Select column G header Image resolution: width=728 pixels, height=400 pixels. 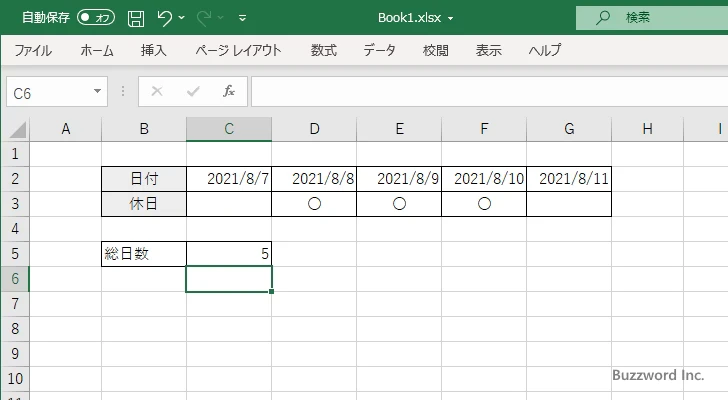tap(569, 129)
